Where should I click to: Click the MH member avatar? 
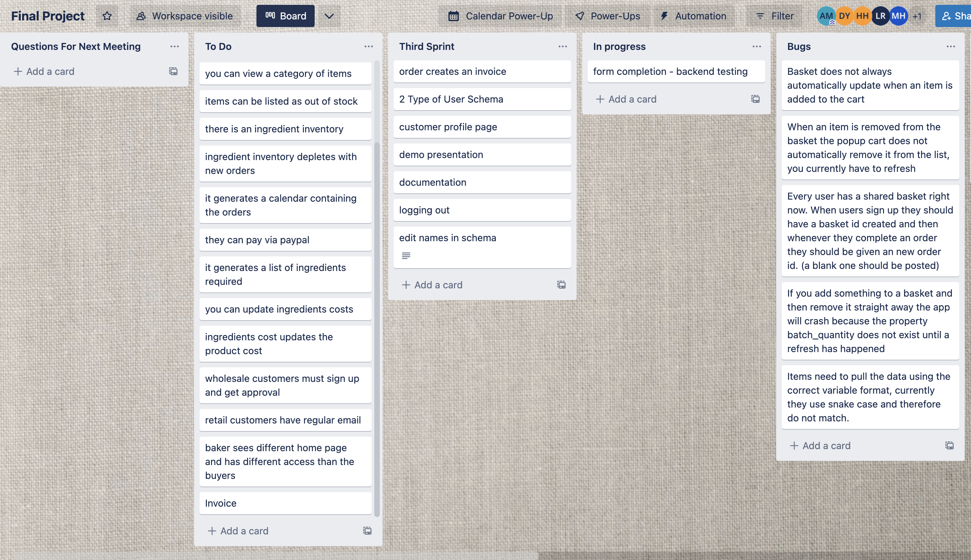point(899,16)
